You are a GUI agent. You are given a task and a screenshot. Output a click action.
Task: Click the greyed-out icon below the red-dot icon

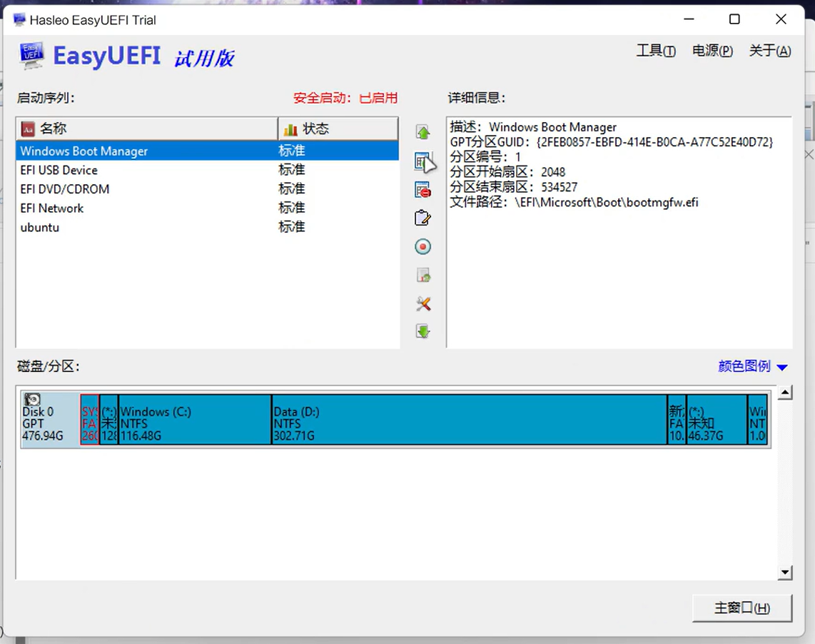[423, 275]
